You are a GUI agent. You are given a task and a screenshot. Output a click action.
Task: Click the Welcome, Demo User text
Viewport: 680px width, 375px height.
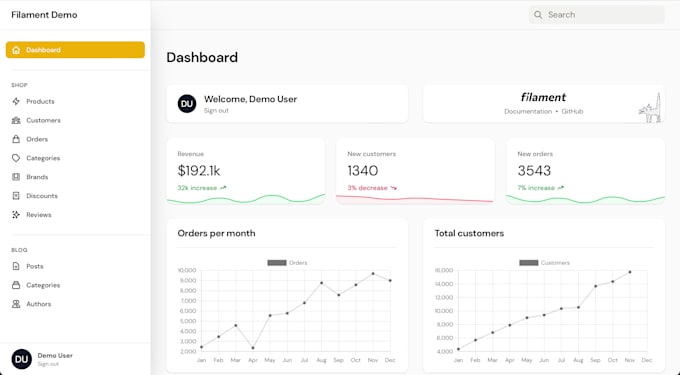coord(250,99)
